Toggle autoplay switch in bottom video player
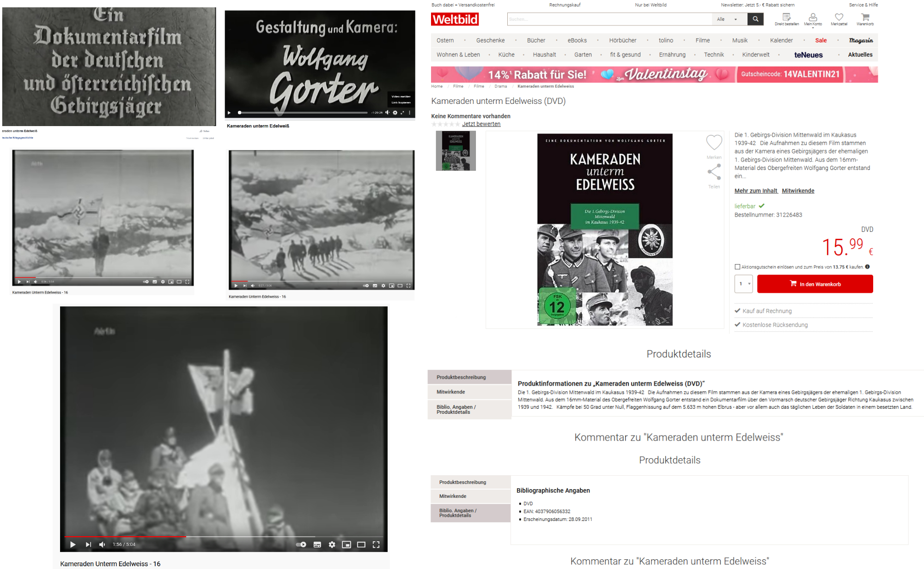Screen dimensions: 924x569 pos(301,545)
